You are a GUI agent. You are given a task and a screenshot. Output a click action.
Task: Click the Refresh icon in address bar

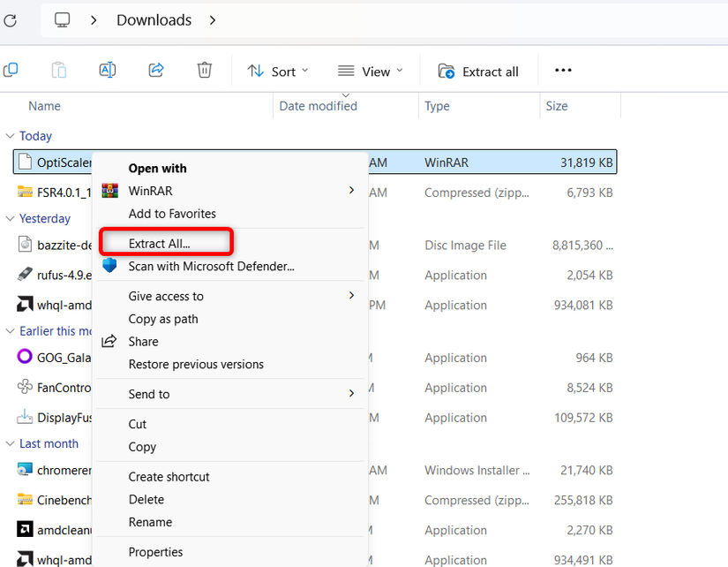[10, 20]
